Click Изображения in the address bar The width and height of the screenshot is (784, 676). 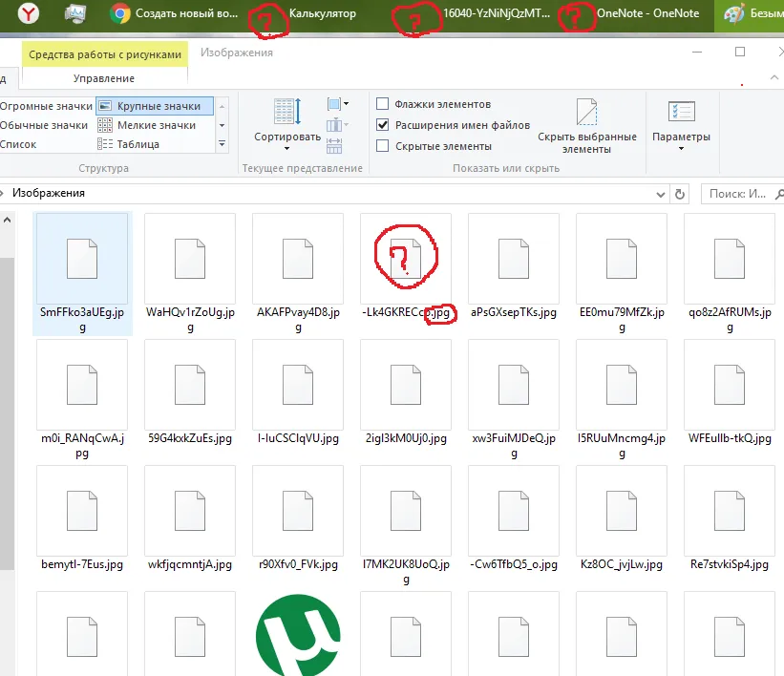pyautogui.click(x=49, y=193)
